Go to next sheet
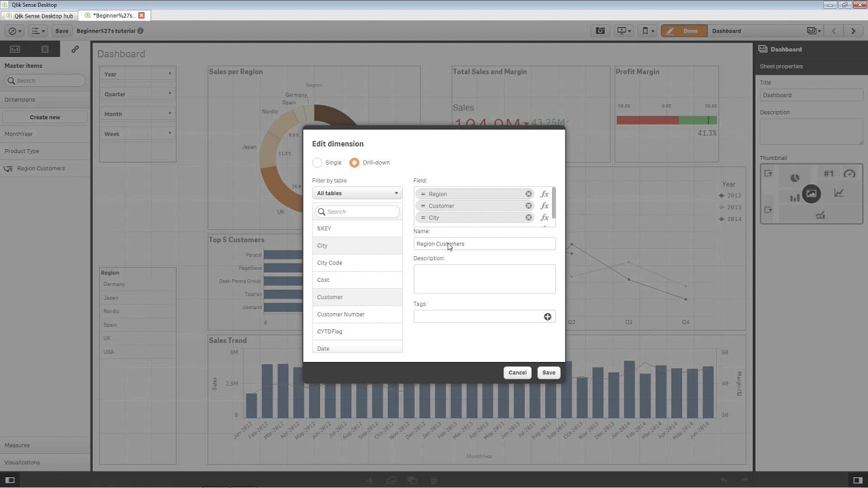Viewport: 868px width, 488px height. pyautogui.click(x=853, y=30)
